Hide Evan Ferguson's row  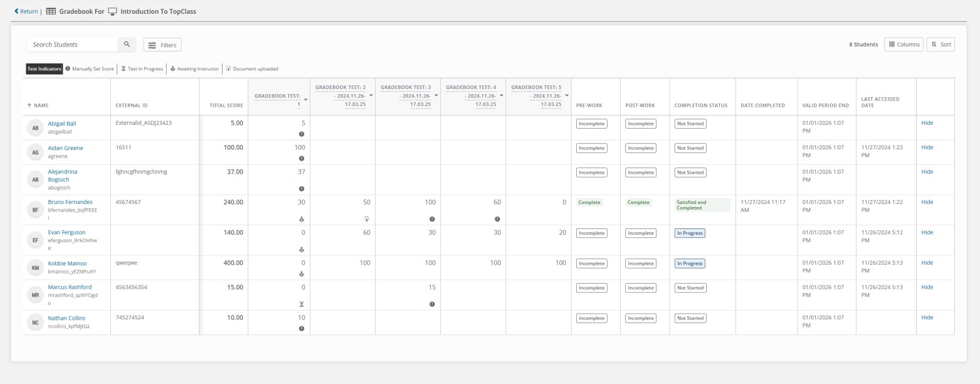click(927, 232)
